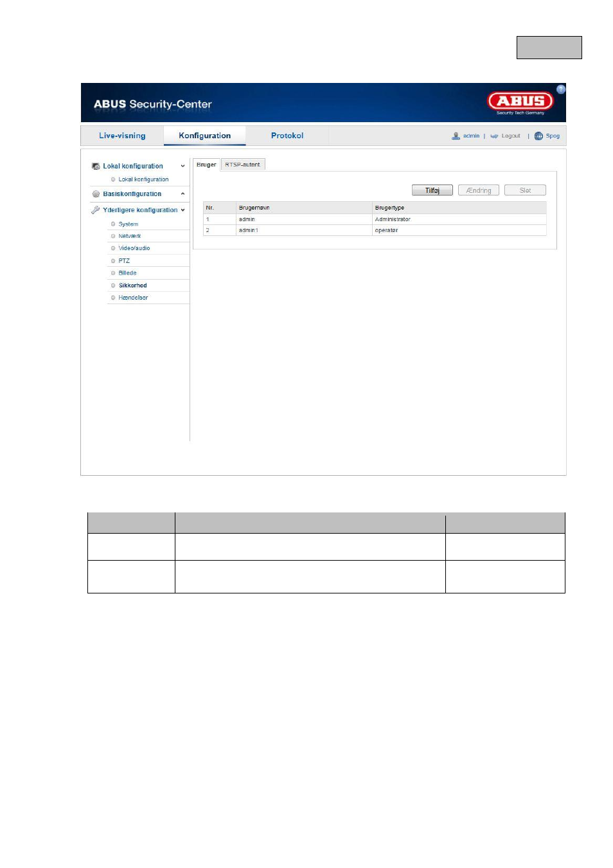This screenshot has width=613, height=868.
Task: Click the ABUS logo in header
Action: [x=520, y=102]
